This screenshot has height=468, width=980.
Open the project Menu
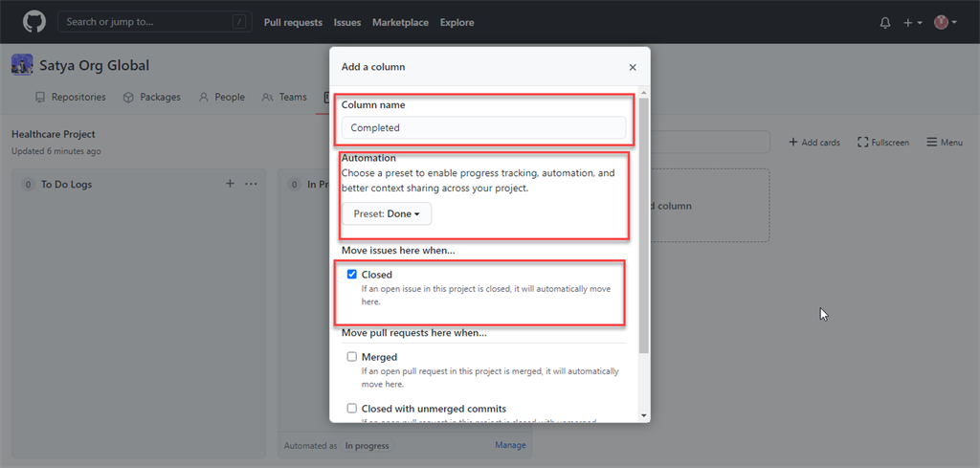pyautogui.click(x=944, y=143)
